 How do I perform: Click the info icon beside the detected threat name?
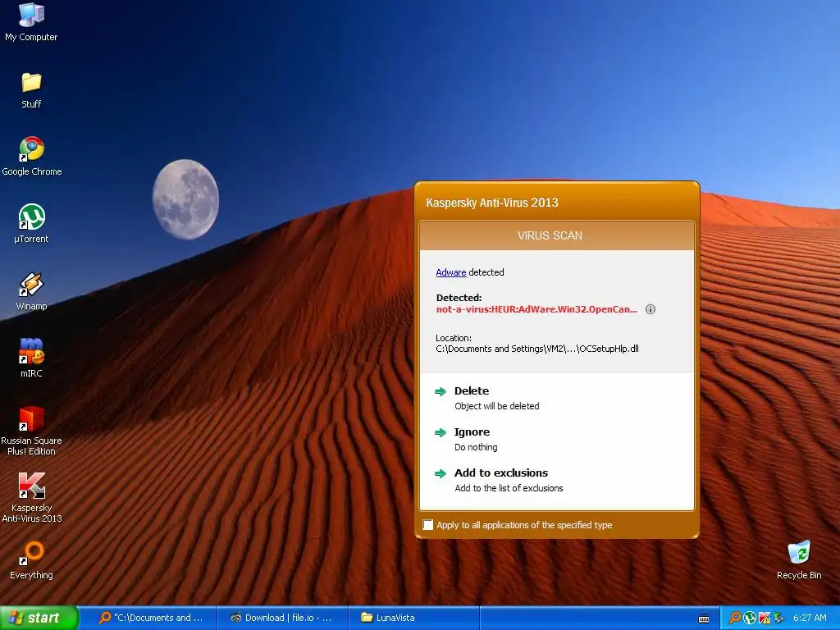point(651,309)
